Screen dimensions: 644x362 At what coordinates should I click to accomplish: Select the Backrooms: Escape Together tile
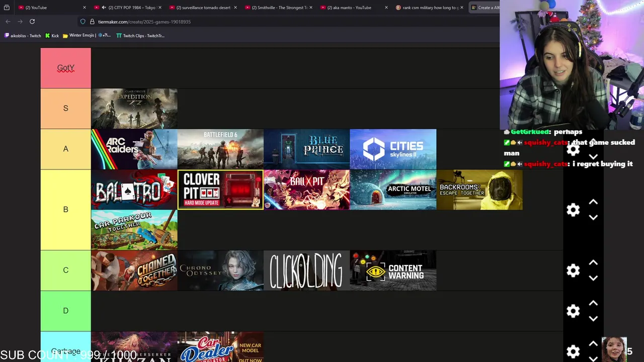coord(479,190)
